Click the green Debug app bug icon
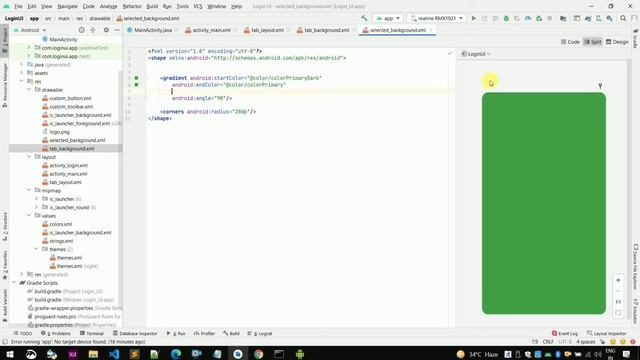This screenshot has width=640, height=360. (506, 18)
